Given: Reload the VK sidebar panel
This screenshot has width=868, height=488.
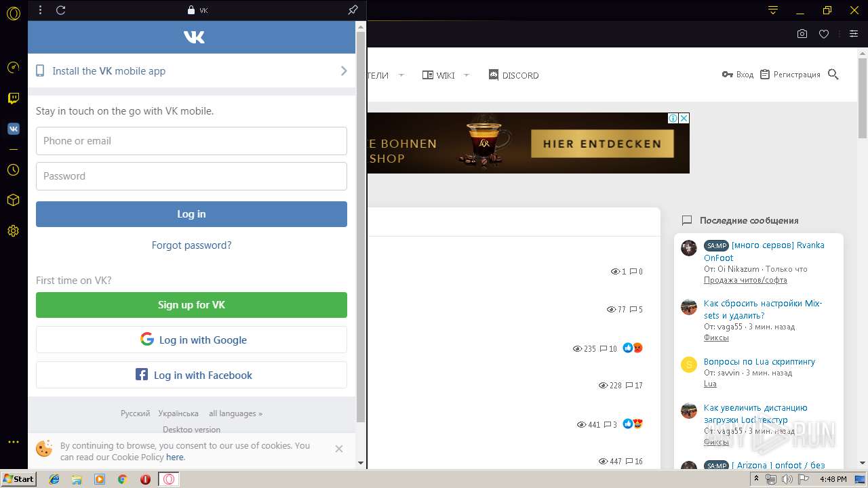Looking at the screenshot, I should (60, 10).
